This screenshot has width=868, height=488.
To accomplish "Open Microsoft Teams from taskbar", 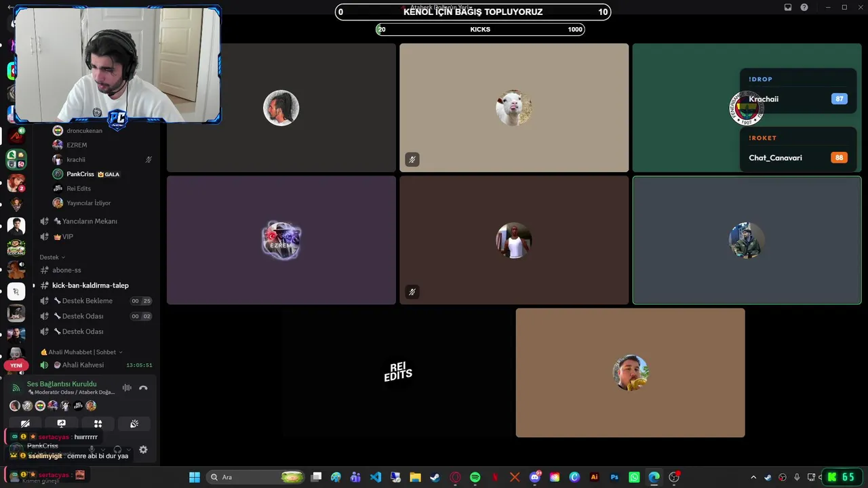I will tap(355, 477).
